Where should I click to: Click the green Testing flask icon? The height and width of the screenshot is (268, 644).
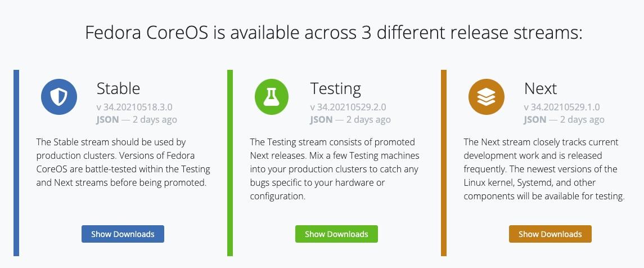click(272, 97)
